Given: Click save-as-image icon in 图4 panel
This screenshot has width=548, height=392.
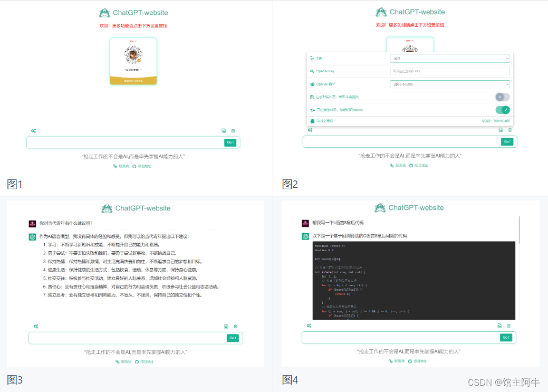Looking at the screenshot, I should click(x=499, y=326).
